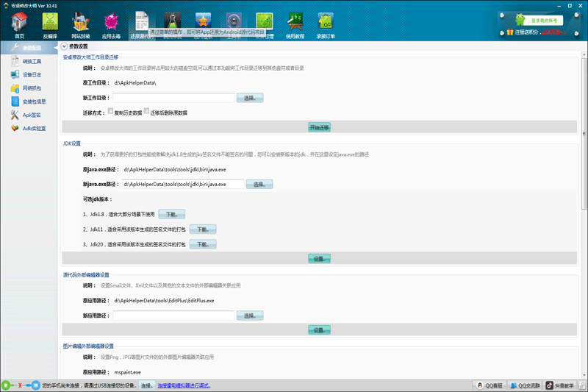Open the 使用教程 tutorial icon

coord(295,26)
